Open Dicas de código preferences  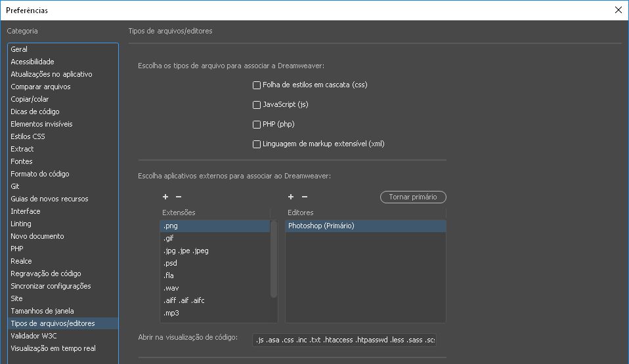click(x=63, y=111)
